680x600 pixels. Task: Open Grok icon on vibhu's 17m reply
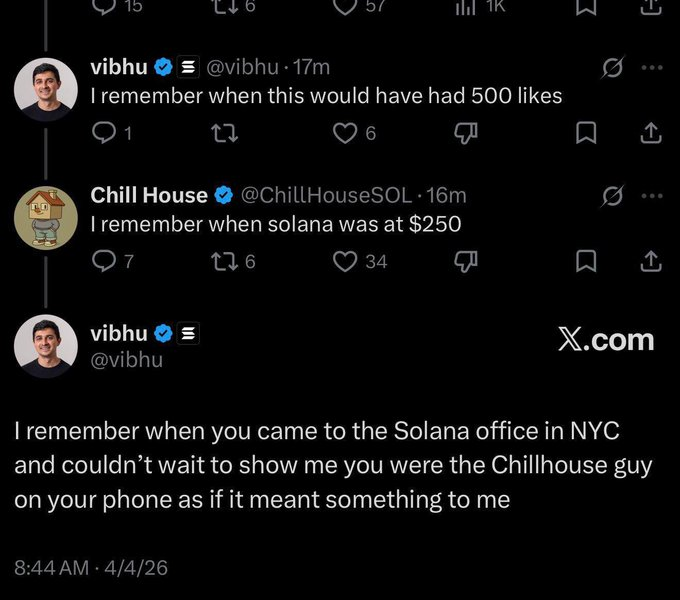pos(613,68)
